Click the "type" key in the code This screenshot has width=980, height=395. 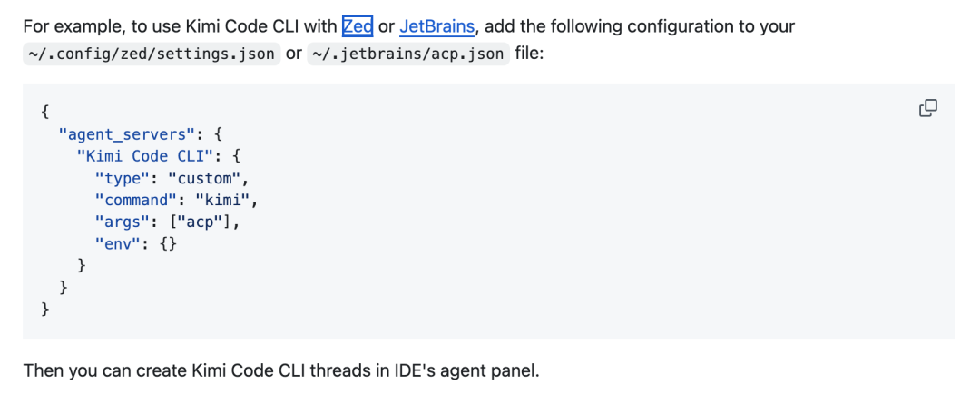click(122, 177)
